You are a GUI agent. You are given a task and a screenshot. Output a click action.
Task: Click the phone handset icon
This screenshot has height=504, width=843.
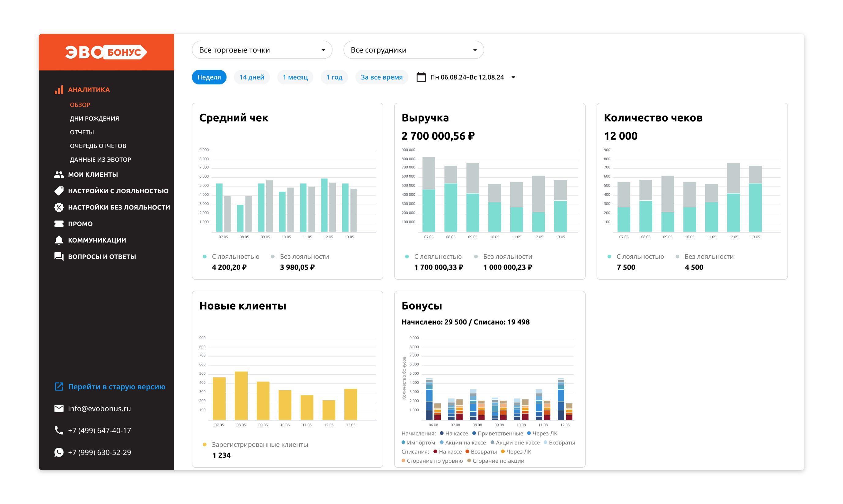tap(59, 430)
